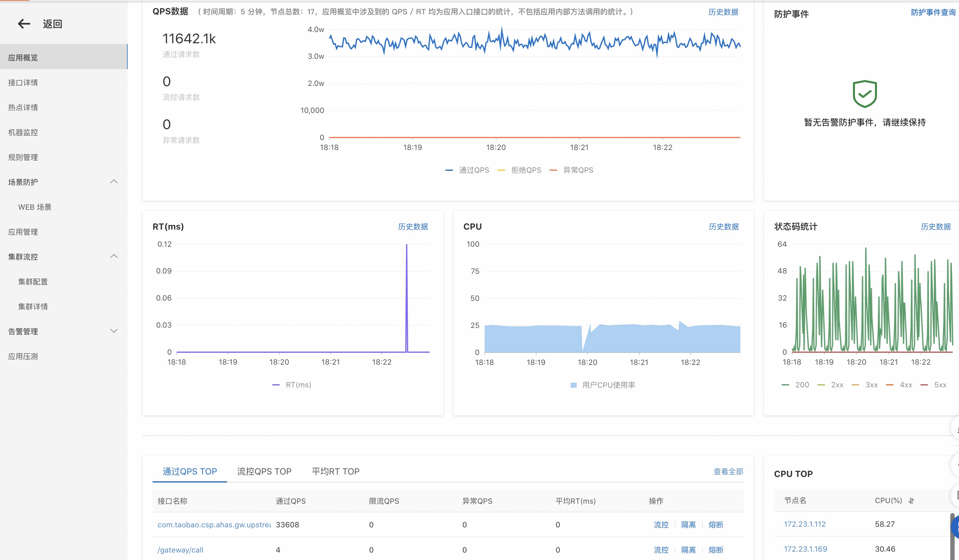Click the green shield protection icon
The height and width of the screenshot is (560, 959).
point(865,94)
